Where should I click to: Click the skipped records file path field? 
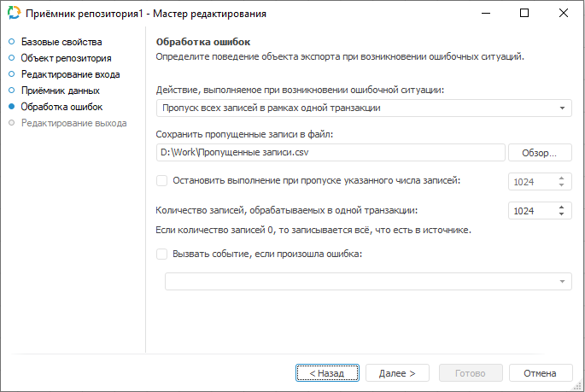coord(331,152)
